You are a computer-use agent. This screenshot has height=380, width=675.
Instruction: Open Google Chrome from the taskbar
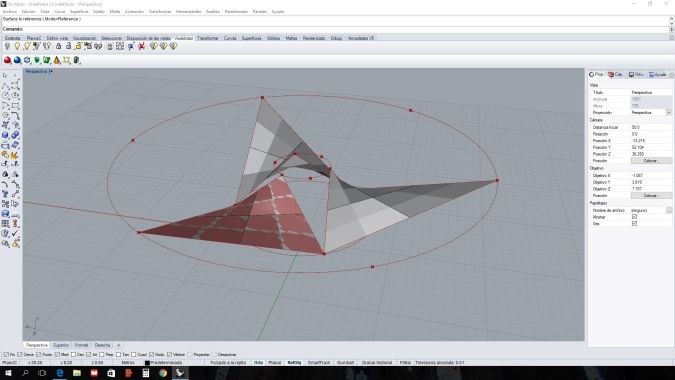click(163, 373)
